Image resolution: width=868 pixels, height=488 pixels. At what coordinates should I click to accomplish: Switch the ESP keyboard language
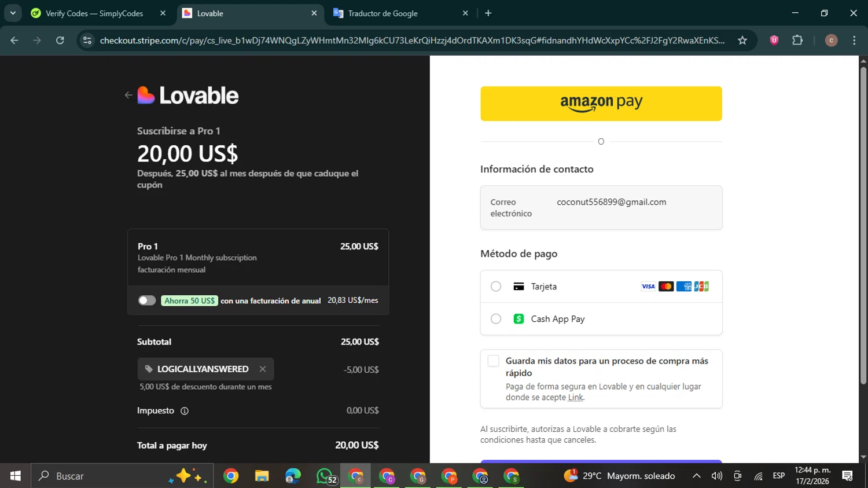point(779,476)
